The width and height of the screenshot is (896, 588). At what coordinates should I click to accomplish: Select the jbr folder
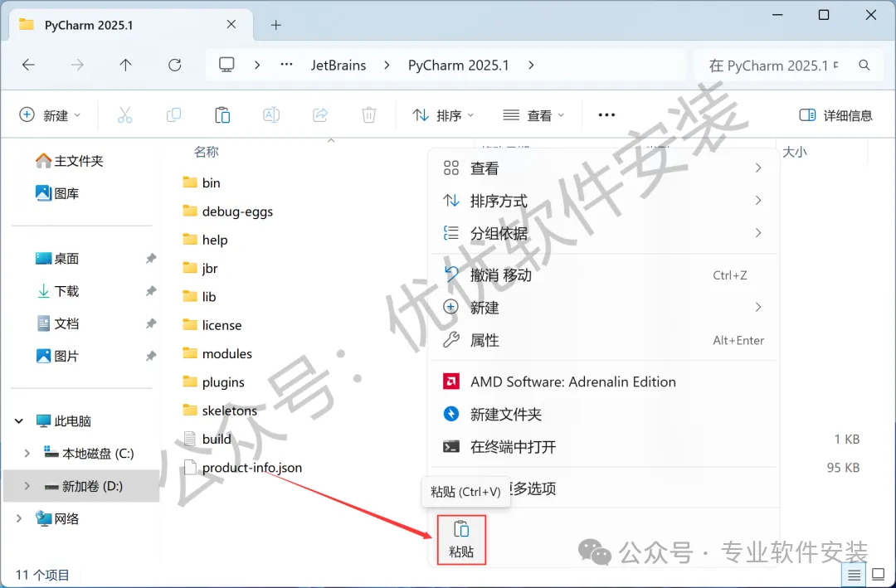pyautogui.click(x=200, y=268)
